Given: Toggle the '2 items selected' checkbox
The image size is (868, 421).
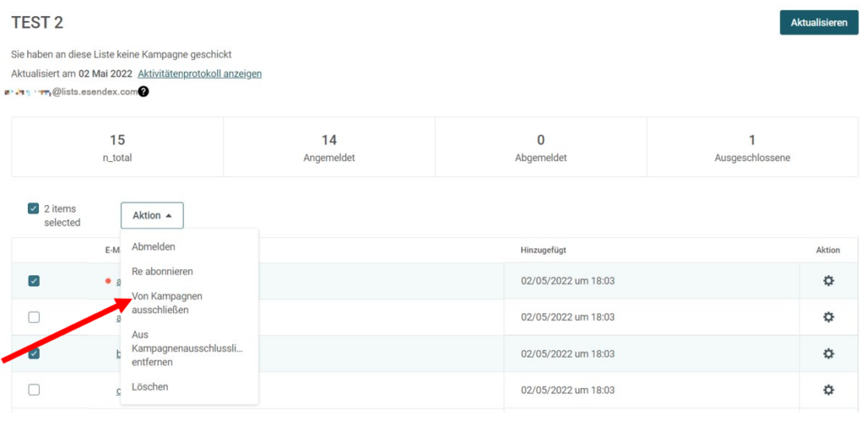Looking at the screenshot, I should pos(33,208).
